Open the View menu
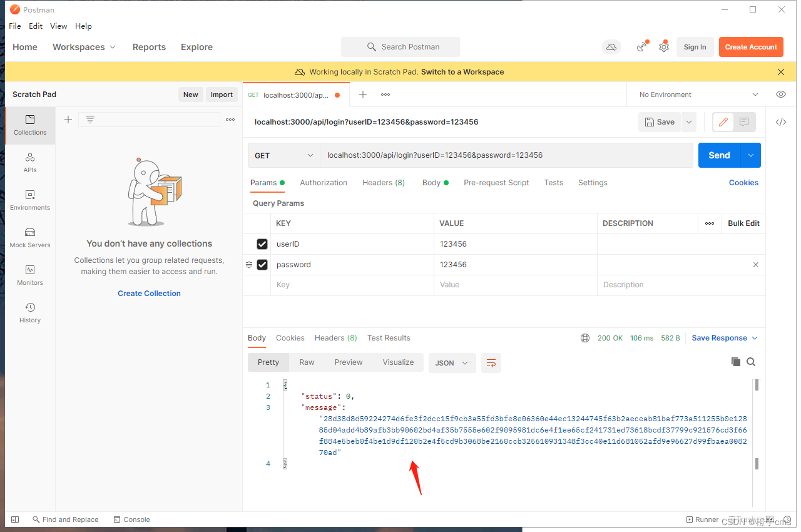801x532 pixels. click(59, 26)
